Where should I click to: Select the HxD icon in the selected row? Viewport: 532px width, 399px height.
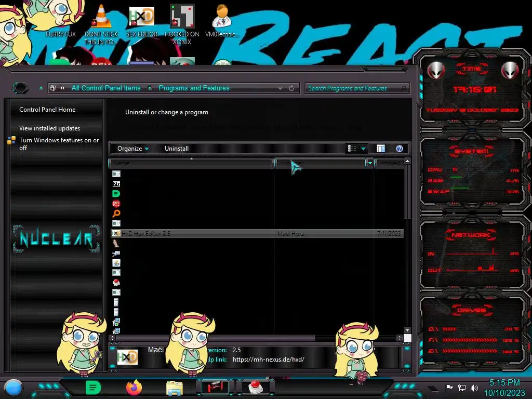click(x=116, y=233)
